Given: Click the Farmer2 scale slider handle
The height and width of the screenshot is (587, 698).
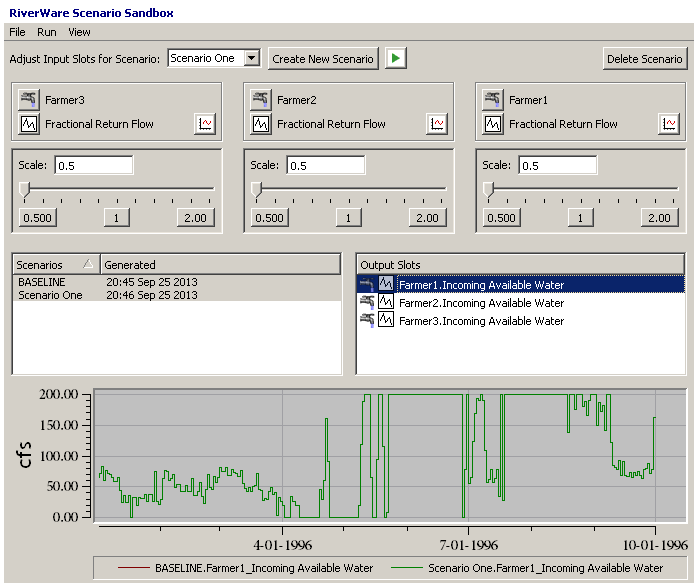Looking at the screenshot, I should point(256,190).
